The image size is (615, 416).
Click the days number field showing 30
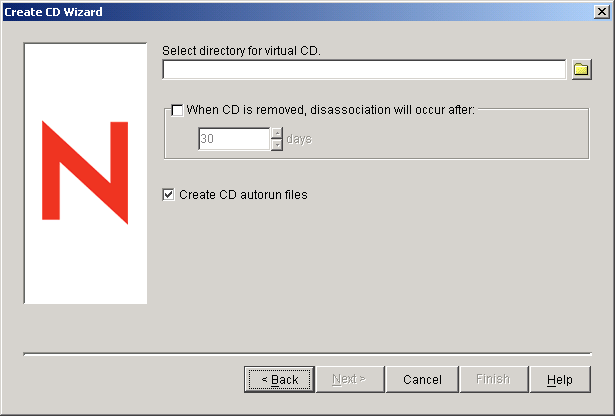(x=233, y=139)
